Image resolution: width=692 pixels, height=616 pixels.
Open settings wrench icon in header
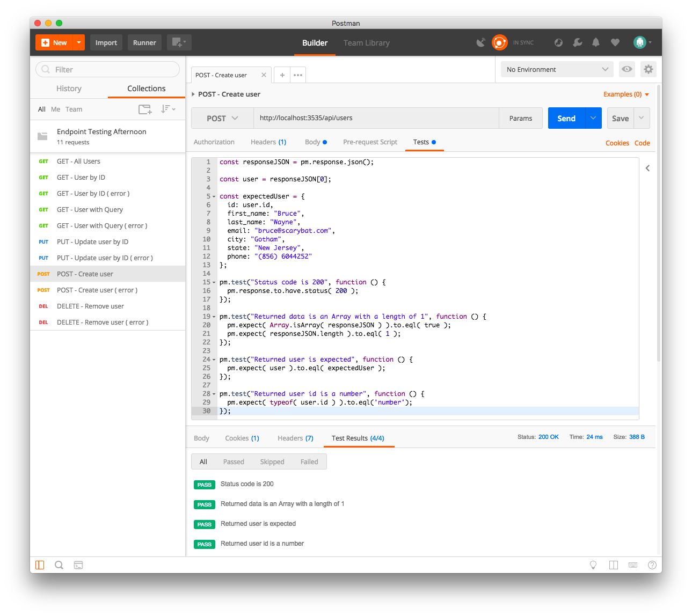pos(578,42)
